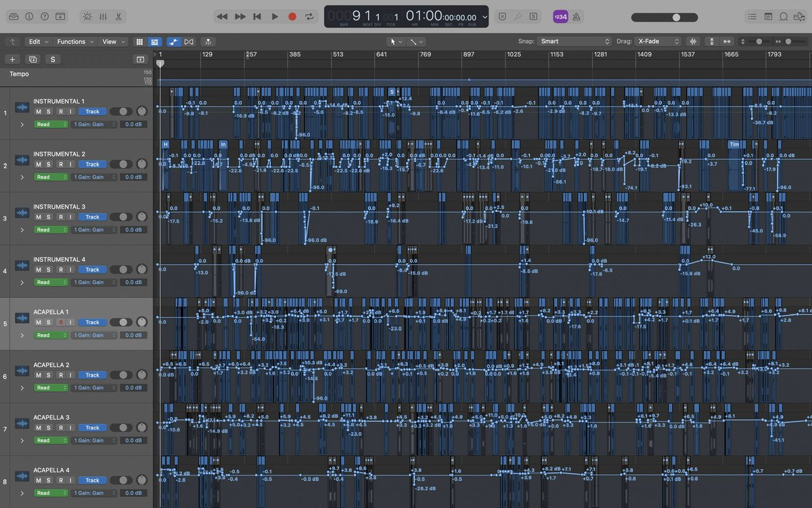812x508 pixels.
Task: Open the Note Pads icon
Action: pyautogui.click(x=768, y=16)
